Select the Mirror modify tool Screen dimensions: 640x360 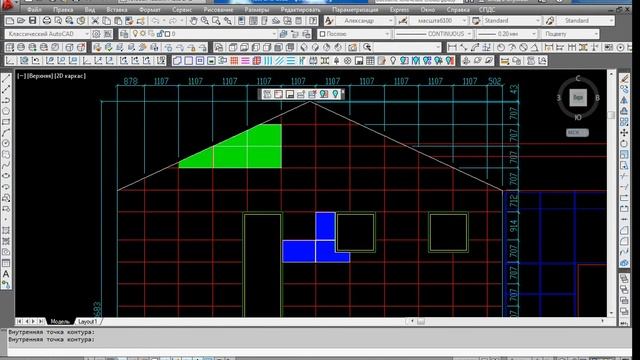click(624, 100)
